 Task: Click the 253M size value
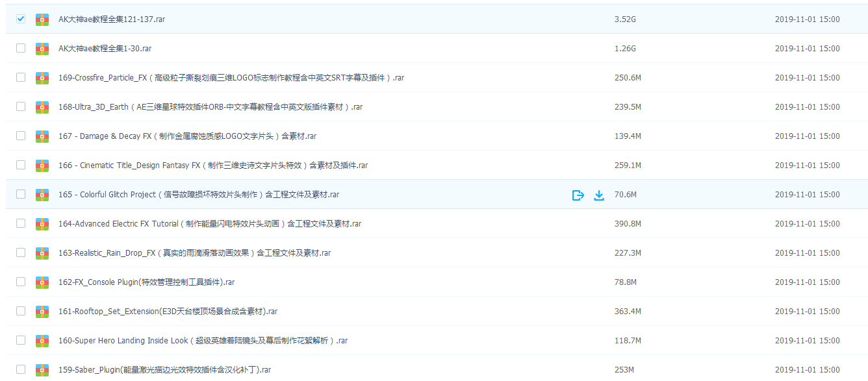[624, 370]
